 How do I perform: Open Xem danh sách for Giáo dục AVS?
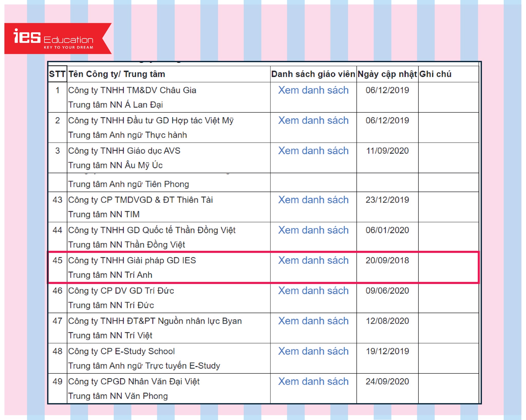tap(313, 151)
